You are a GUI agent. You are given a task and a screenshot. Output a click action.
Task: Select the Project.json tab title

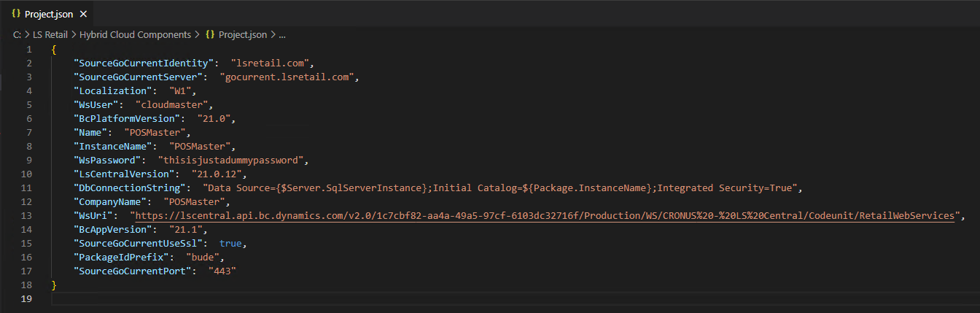point(49,14)
